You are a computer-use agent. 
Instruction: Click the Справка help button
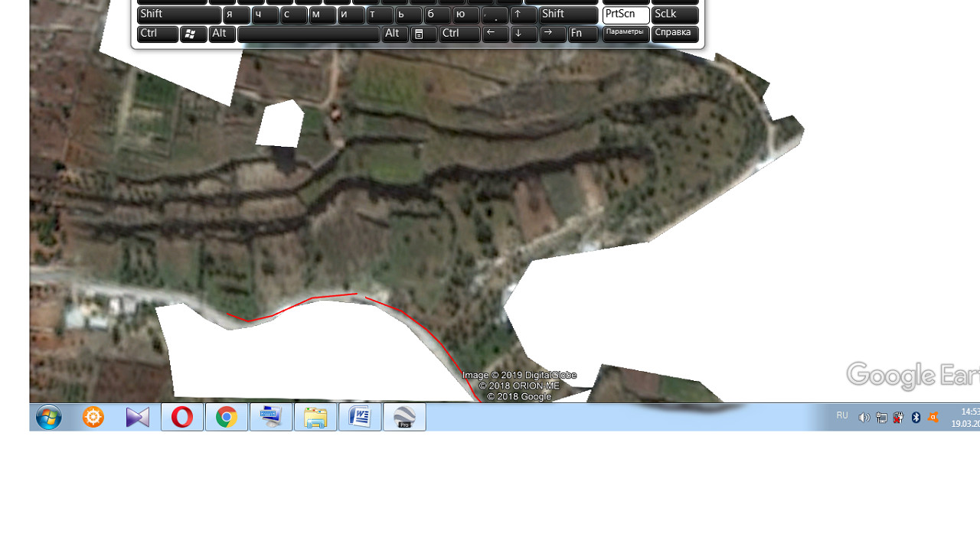coord(675,34)
